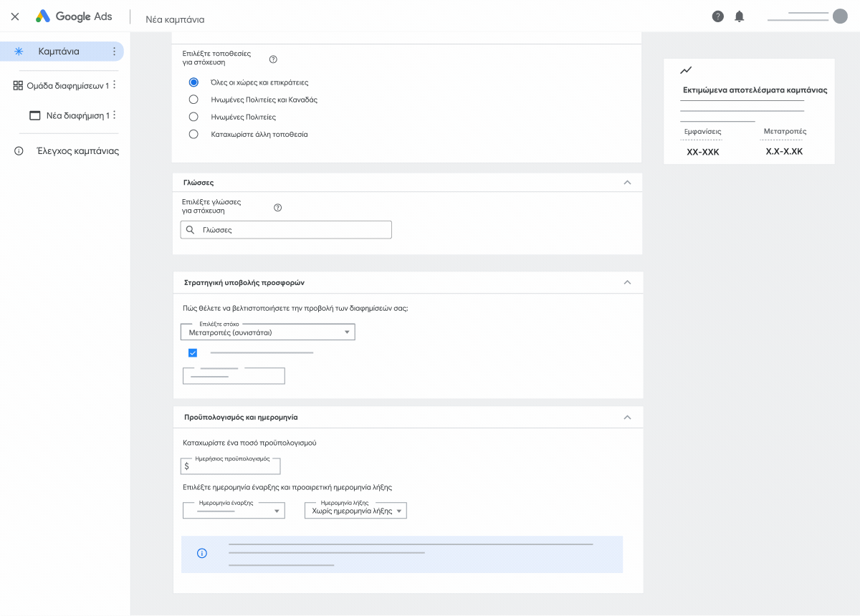The height and width of the screenshot is (616, 860).
Task: Click the Google Ads logo
Action: click(75, 16)
